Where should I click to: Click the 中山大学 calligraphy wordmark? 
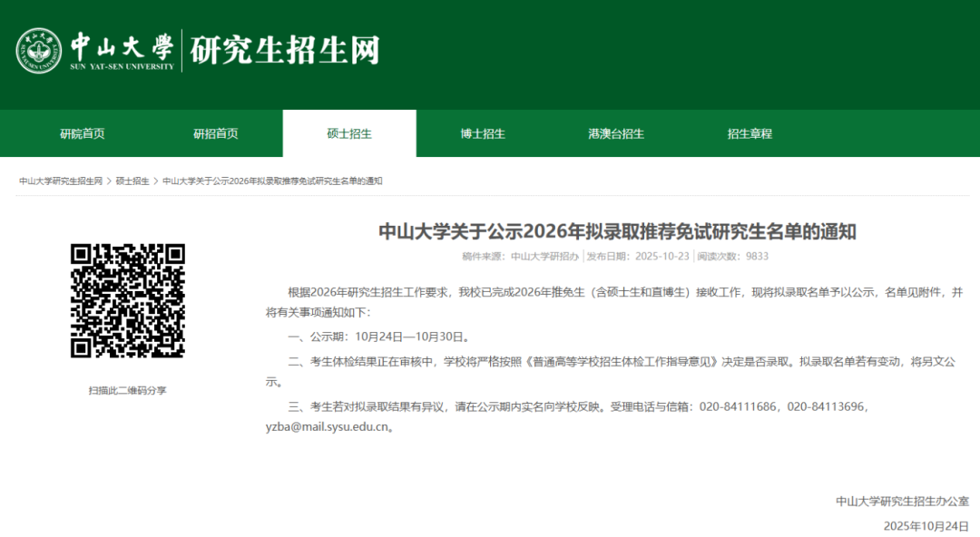tap(122, 47)
